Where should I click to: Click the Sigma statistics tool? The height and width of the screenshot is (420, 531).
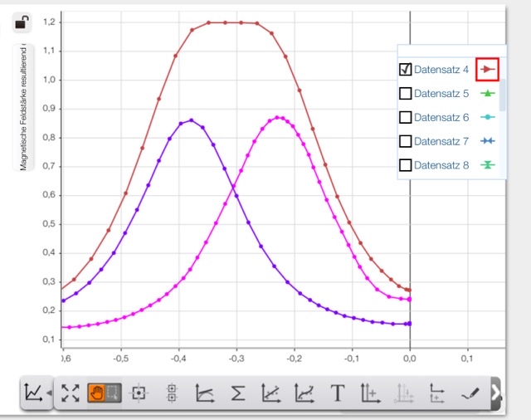pyautogui.click(x=237, y=393)
